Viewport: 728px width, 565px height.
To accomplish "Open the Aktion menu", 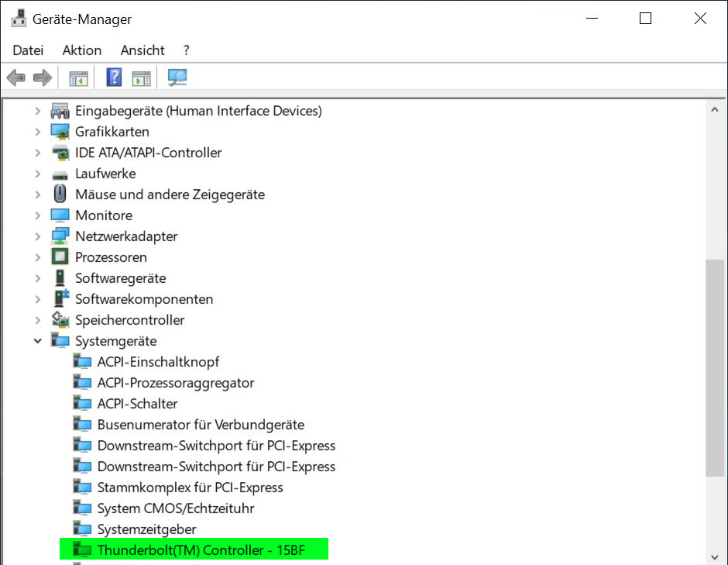I will pyautogui.click(x=82, y=50).
